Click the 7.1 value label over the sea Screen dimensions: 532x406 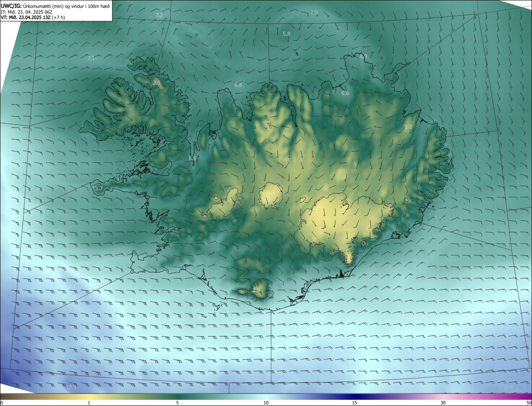[x=91, y=58]
